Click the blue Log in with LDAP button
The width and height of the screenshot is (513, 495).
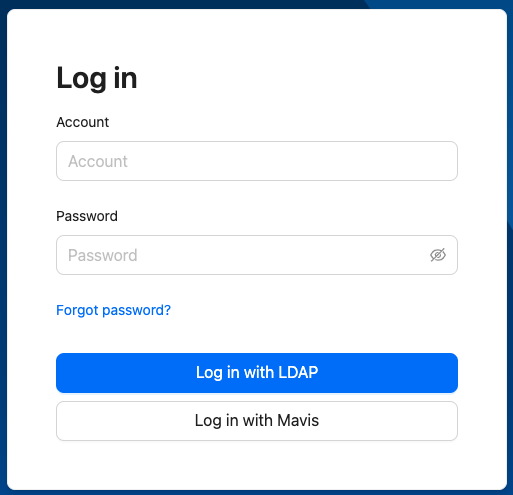point(257,373)
